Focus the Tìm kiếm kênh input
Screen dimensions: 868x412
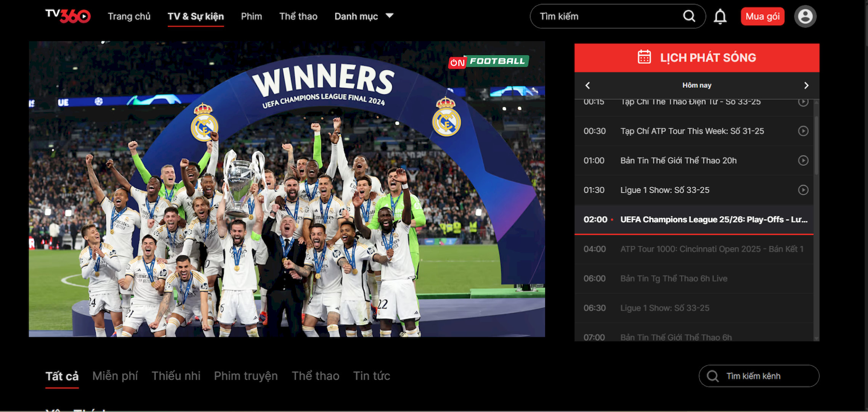[759, 376]
